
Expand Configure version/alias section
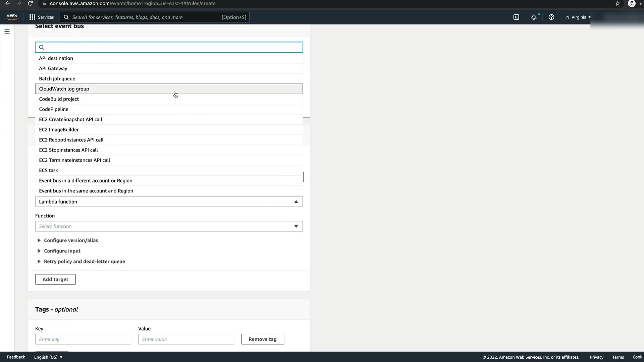(x=70, y=240)
